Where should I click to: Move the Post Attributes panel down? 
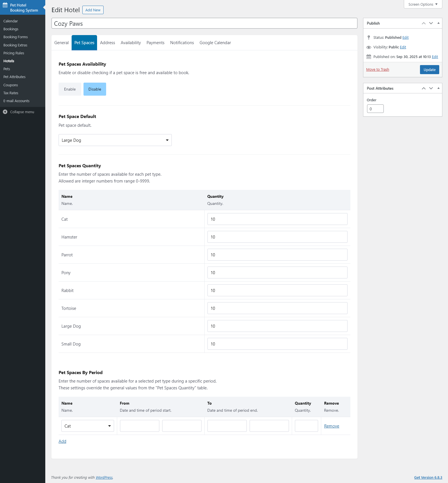[431, 88]
